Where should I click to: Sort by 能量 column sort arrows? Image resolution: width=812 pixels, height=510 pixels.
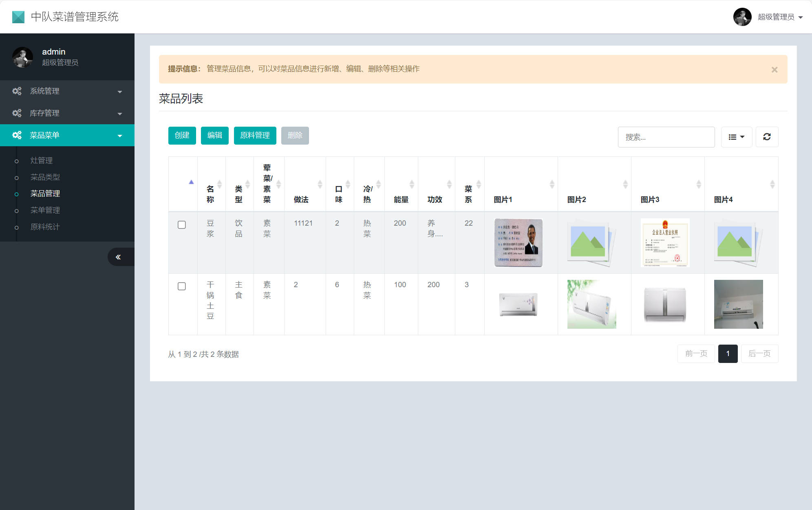coord(412,185)
